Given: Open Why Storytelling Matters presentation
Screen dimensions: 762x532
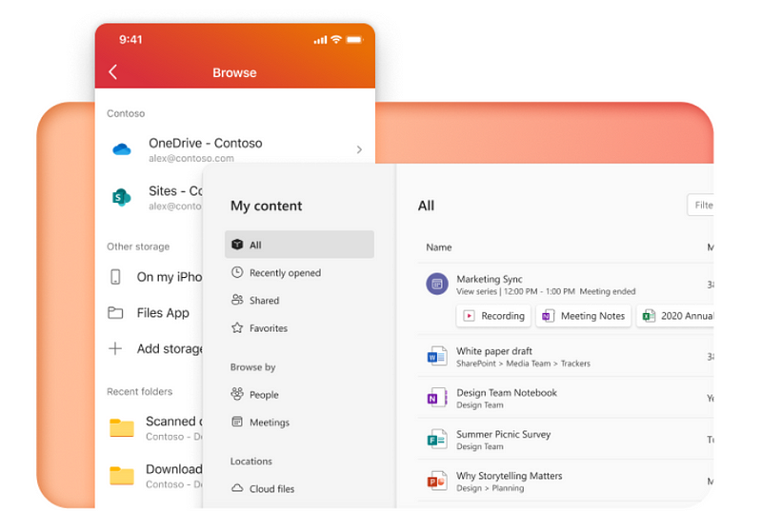Looking at the screenshot, I should [510, 475].
